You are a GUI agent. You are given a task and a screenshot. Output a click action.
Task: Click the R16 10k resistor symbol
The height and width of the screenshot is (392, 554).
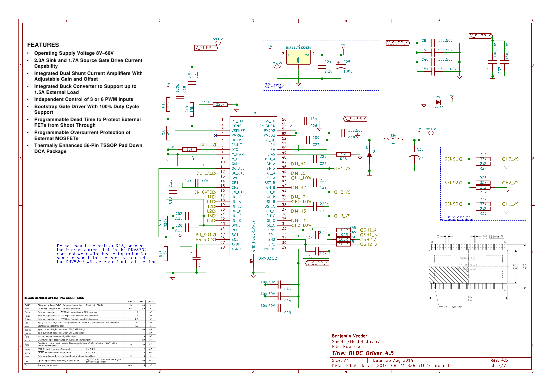pos(166,253)
